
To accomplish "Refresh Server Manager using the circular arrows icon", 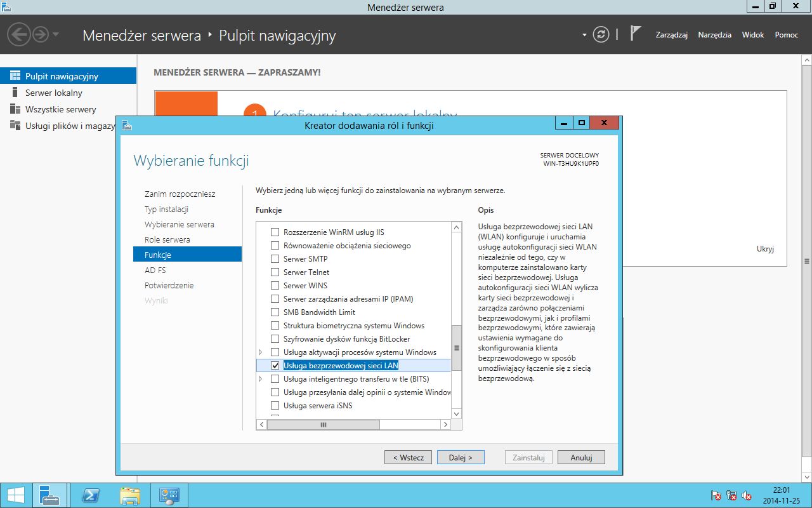I will pyautogui.click(x=601, y=35).
